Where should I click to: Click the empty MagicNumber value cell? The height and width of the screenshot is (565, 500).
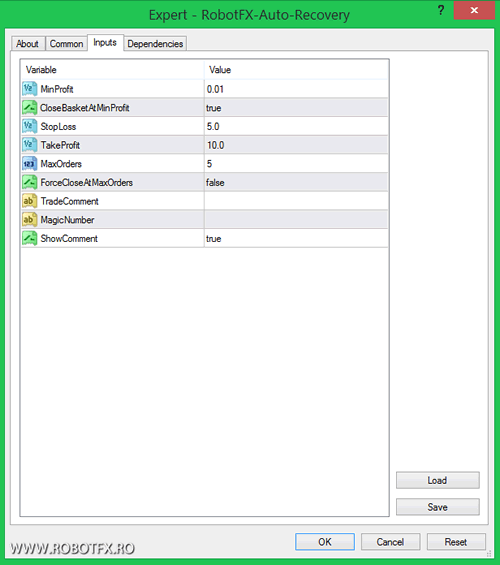click(296, 220)
